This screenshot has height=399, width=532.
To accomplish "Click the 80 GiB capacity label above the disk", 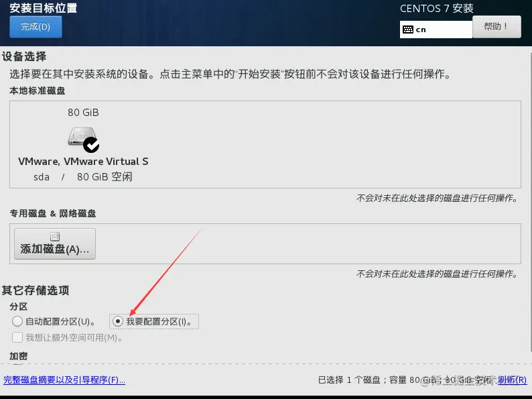I will pos(83,113).
